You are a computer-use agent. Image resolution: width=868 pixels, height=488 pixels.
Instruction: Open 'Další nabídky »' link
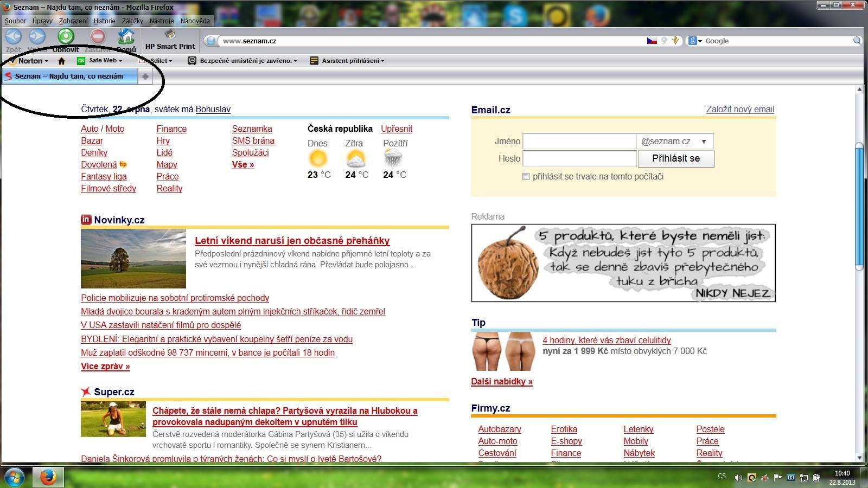[502, 382]
